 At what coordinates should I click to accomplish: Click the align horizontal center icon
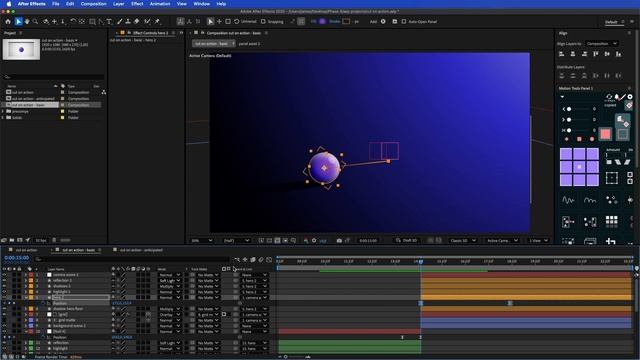(x=573, y=54)
